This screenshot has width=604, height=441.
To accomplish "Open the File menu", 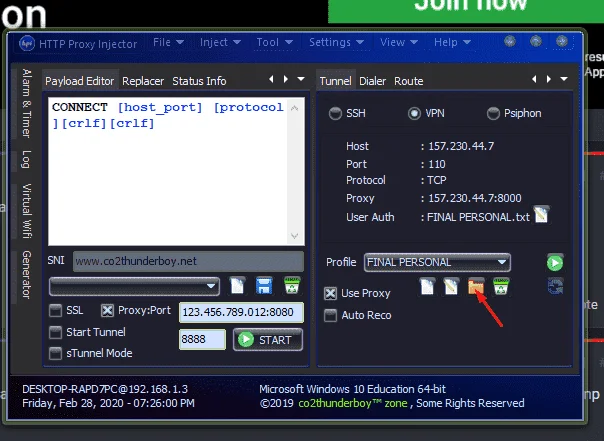I will [168, 42].
